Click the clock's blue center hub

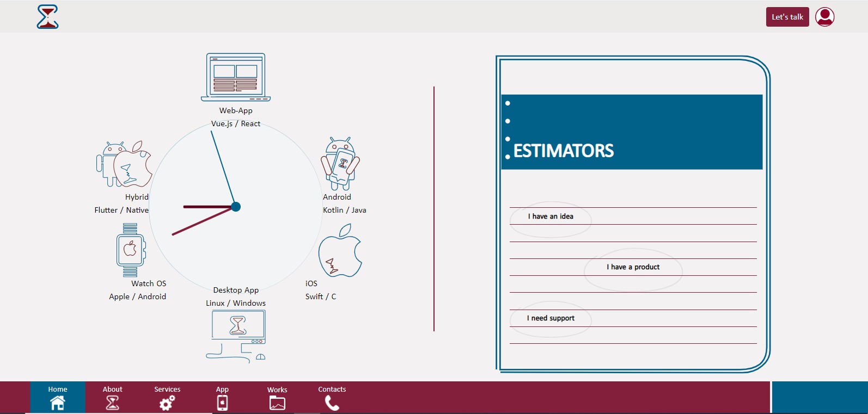(236, 207)
